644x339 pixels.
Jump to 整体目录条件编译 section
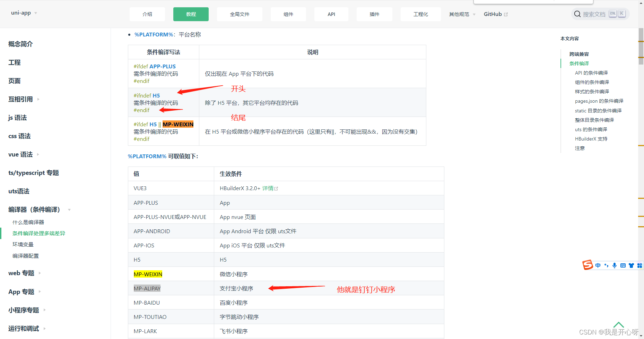[x=594, y=120]
